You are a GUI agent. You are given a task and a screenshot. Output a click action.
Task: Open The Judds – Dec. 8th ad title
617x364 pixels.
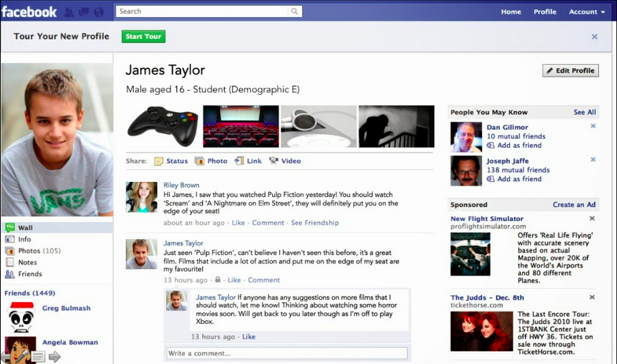pos(487,298)
